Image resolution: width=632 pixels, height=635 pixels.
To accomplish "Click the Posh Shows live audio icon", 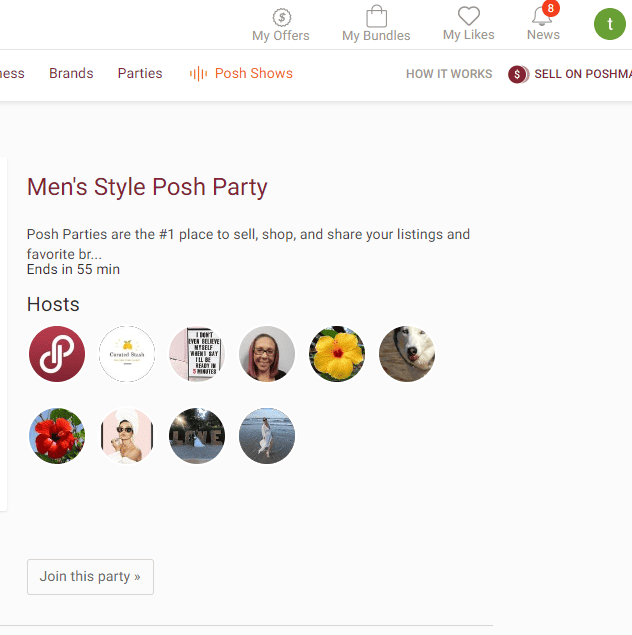I will (198, 73).
